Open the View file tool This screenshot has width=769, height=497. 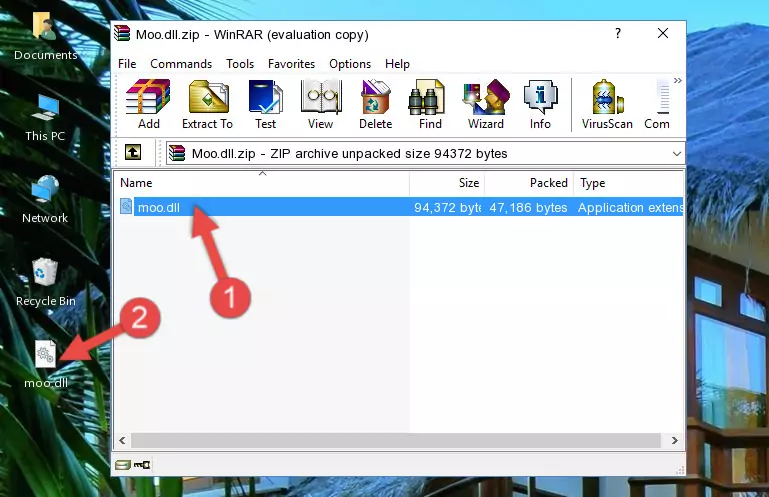[321, 104]
